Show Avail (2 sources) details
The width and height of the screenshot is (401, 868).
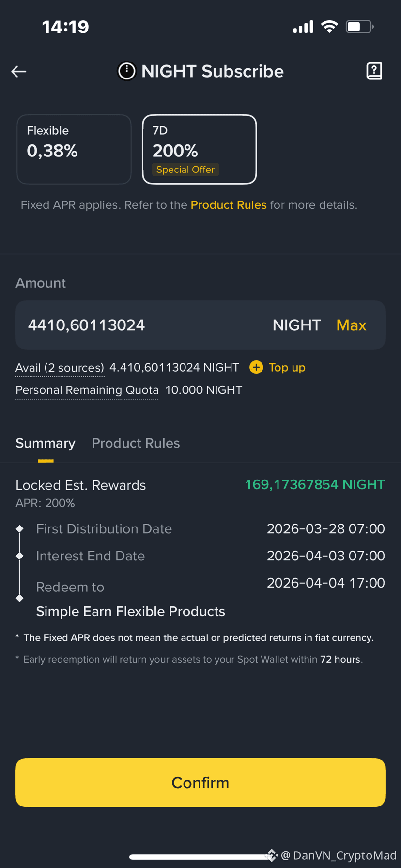[60, 368]
